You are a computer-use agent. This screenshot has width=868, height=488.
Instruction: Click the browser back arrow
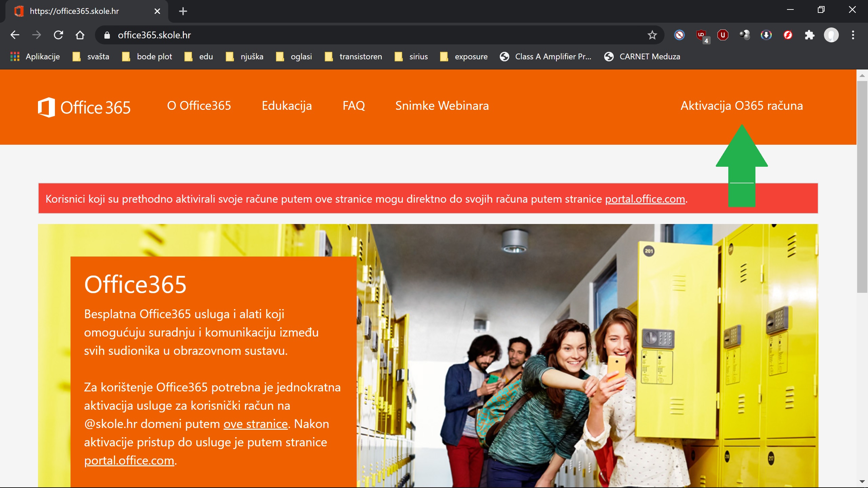click(15, 35)
